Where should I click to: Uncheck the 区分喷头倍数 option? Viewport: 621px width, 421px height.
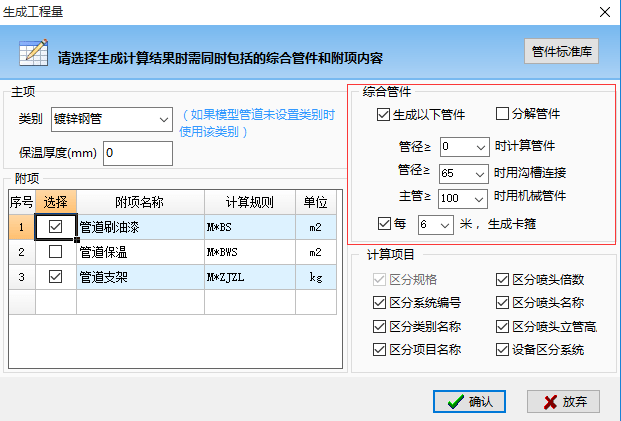pos(502,279)
